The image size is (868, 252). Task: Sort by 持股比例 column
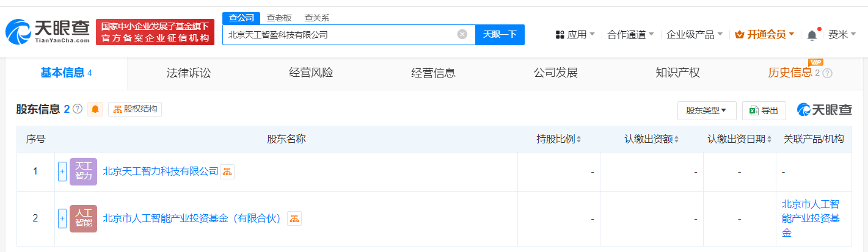point(558,139)
